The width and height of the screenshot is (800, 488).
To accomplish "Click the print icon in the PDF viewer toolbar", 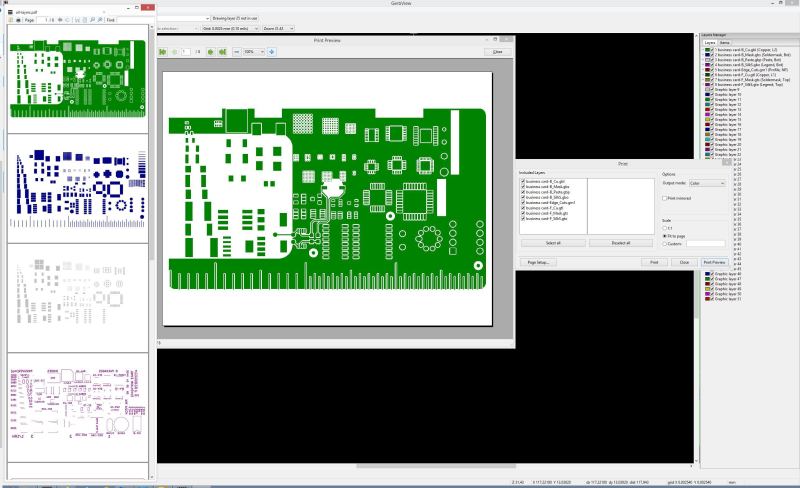I will 18,20.
